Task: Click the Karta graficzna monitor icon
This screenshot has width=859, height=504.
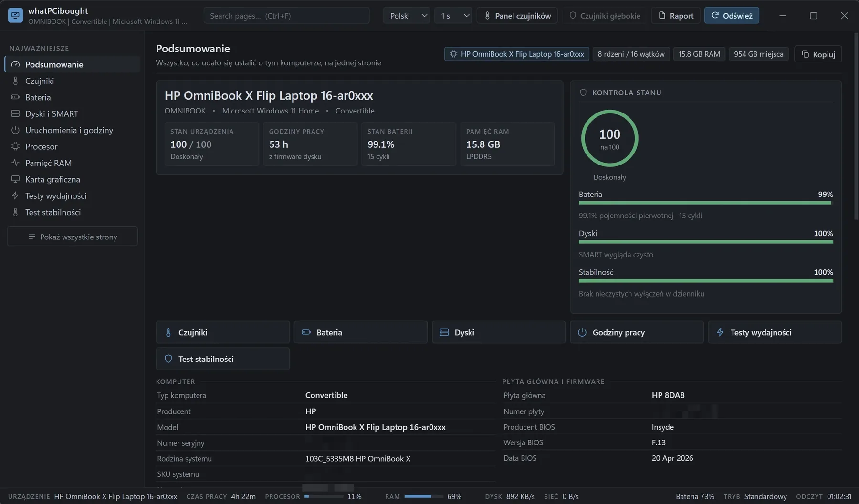Action: [15, 179]
